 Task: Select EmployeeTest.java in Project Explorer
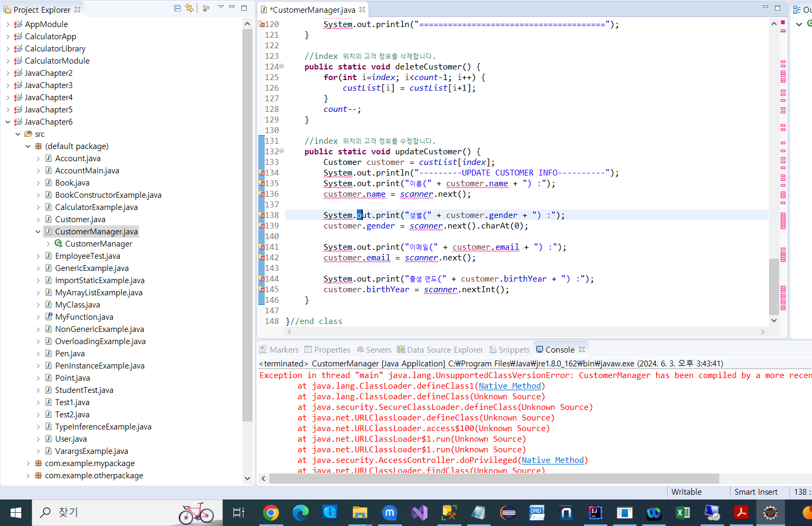click(x=88, y=256)
